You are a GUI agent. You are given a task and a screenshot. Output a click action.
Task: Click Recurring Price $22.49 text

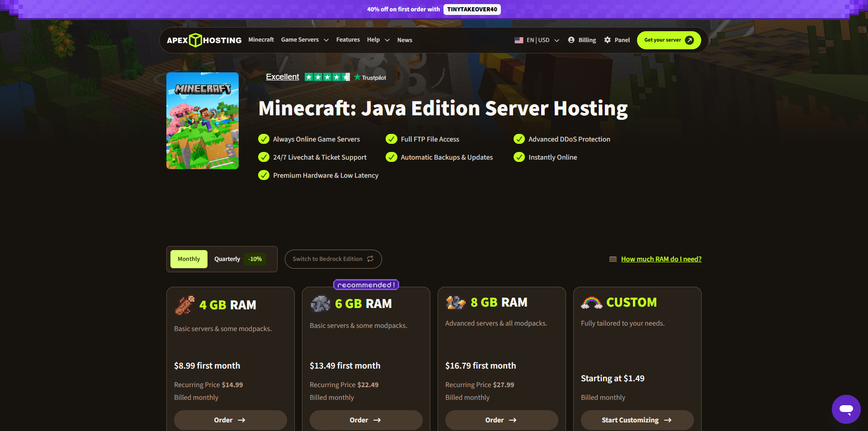click(x=344, y=385)
